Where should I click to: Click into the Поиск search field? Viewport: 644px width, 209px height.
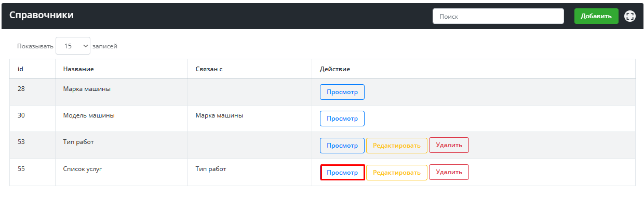tap(498, 16)
